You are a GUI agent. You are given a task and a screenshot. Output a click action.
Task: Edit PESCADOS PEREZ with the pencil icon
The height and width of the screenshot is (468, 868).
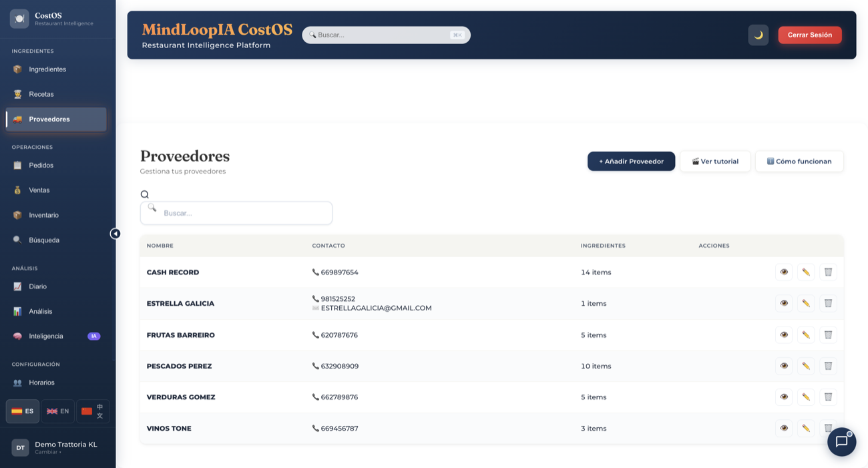[x=806, y=366]
